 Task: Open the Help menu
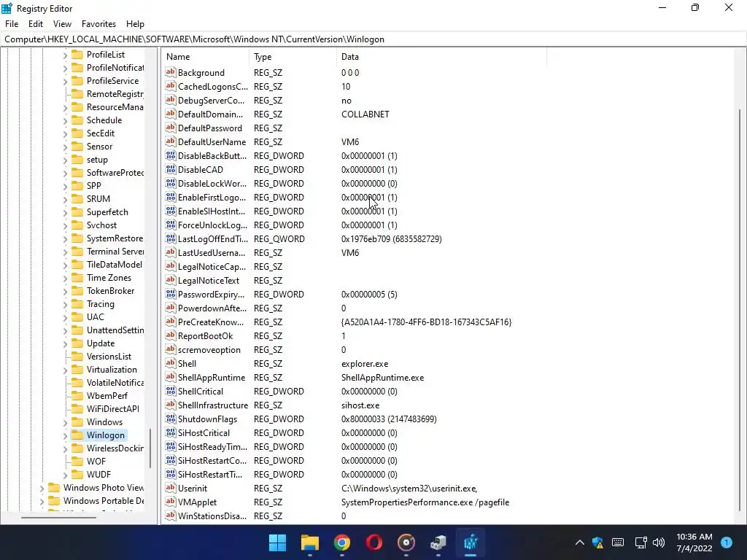[x=135, y=24]
